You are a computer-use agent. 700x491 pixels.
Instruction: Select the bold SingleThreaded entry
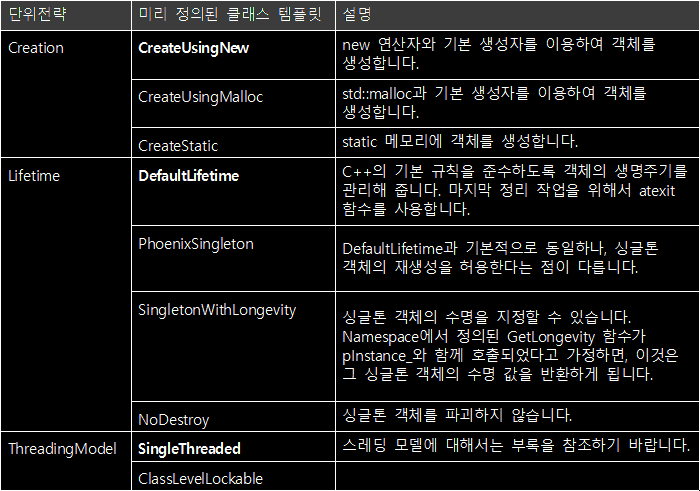(189, 449)
